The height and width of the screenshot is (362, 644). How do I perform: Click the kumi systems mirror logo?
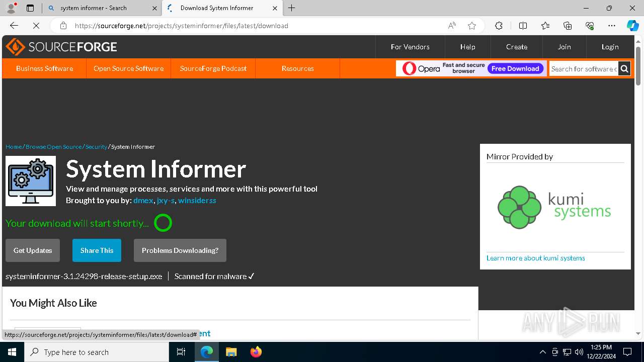(x=554, y=207)
